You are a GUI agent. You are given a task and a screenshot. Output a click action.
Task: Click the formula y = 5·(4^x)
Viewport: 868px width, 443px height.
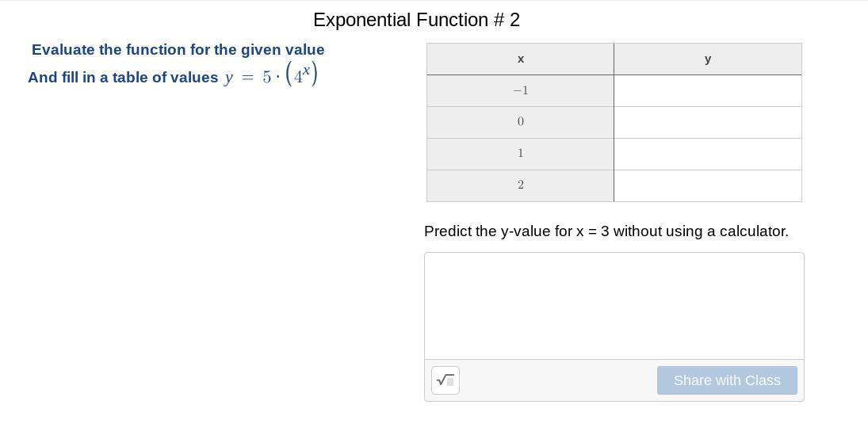click(271, 76)
